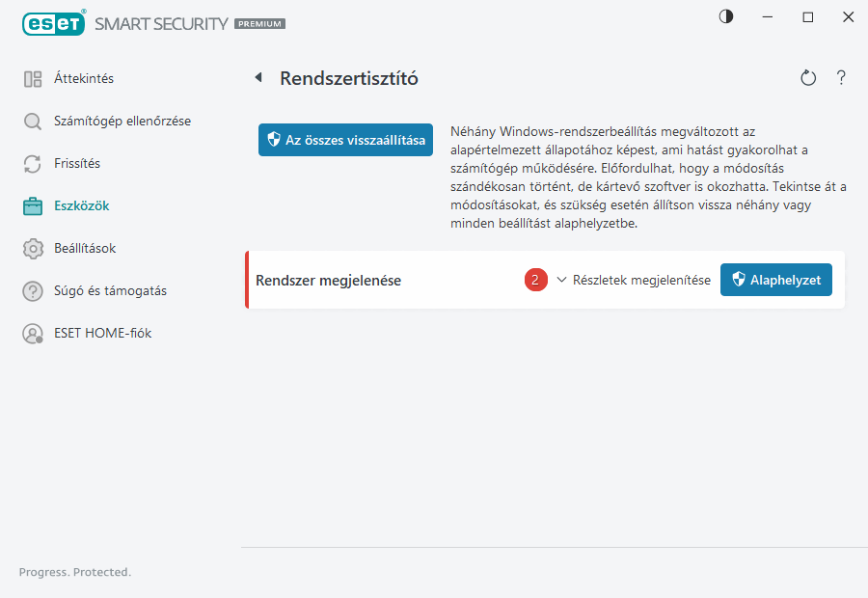Click the refresh icon near Rendszertisztító
Image resolution: width=868 pixels, height=598 pixels.
pyautogui.click(x=808, y=78)
